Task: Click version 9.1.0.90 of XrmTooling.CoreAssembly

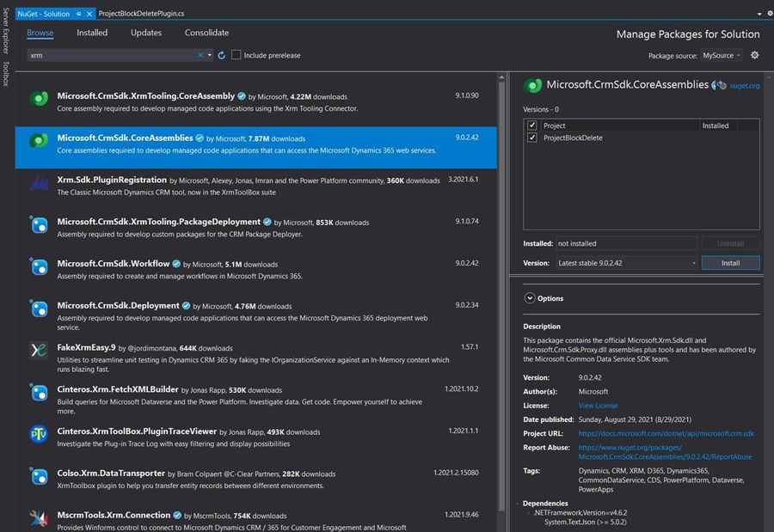Action: pos(466,95)
